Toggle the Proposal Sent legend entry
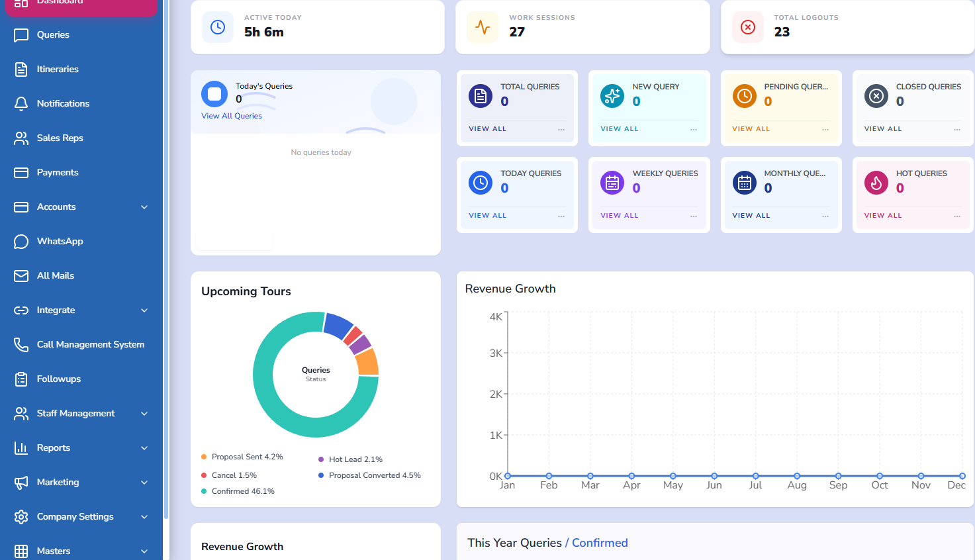 246,457
